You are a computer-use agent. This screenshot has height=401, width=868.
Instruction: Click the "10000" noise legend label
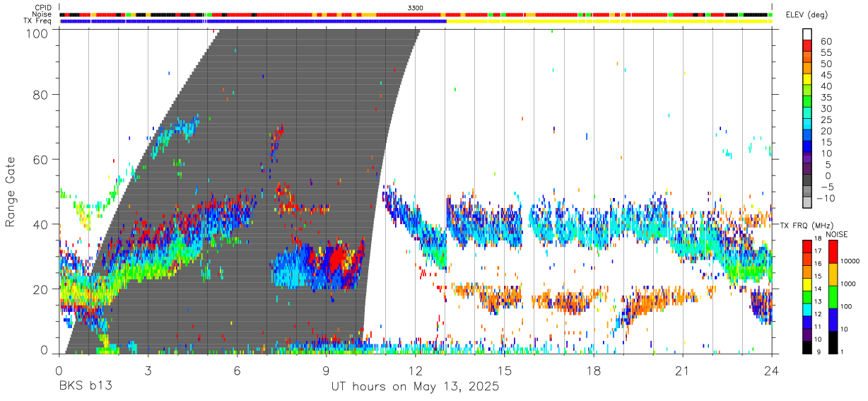850,261
